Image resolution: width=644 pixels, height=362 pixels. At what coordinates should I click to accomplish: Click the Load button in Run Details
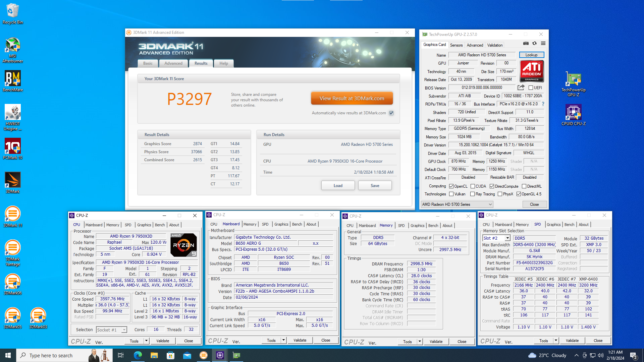(338, 186)
